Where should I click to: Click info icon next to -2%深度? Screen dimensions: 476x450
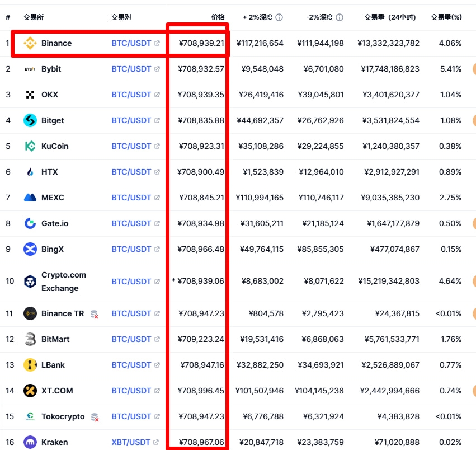[x=340, y=17]
